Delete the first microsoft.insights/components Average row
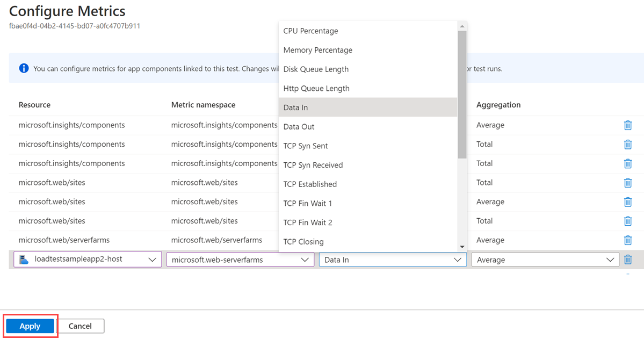Screen dimensions: 644x338 [x=627, y=125]
